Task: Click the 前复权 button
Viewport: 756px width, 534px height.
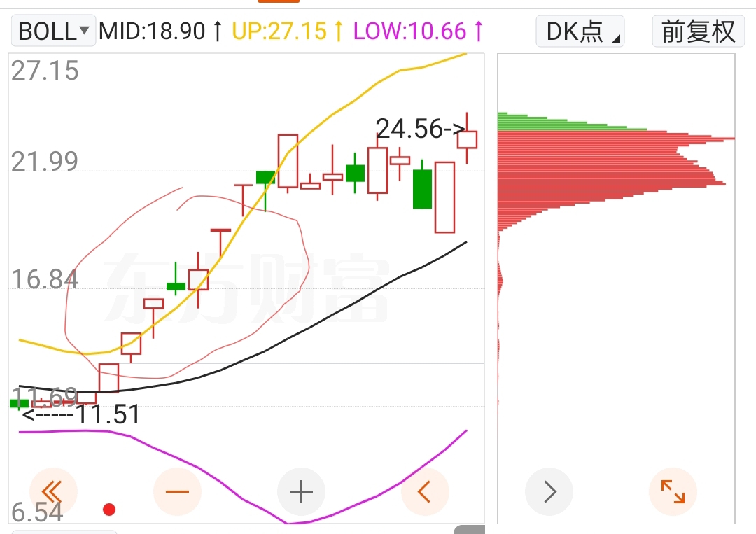Action: 698,31
